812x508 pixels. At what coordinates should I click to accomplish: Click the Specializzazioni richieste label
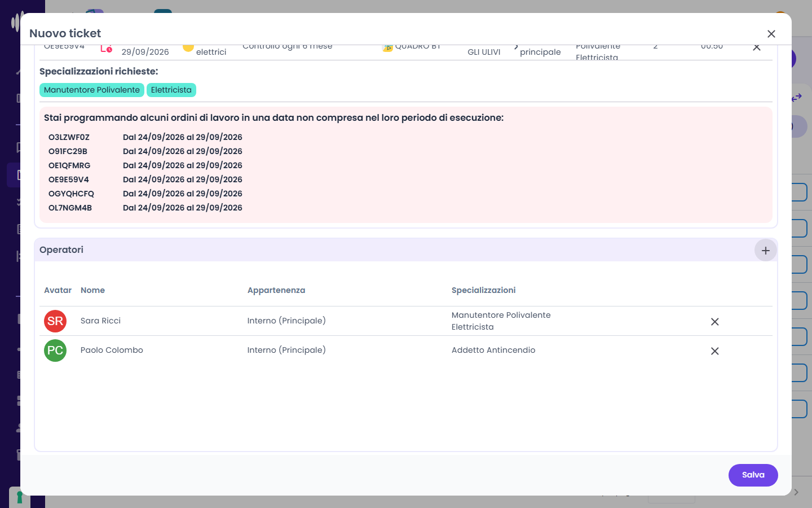[99, 71]
